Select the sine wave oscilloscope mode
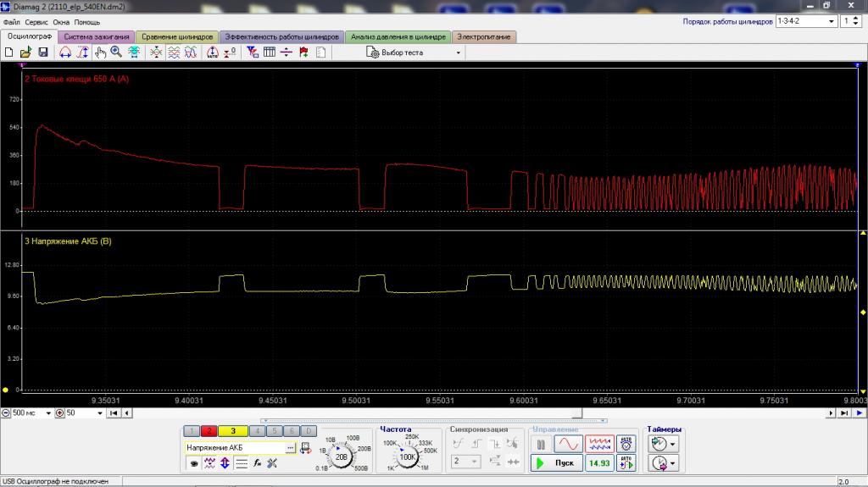Viewport: 868px width, 487px height. click(568, 444)
